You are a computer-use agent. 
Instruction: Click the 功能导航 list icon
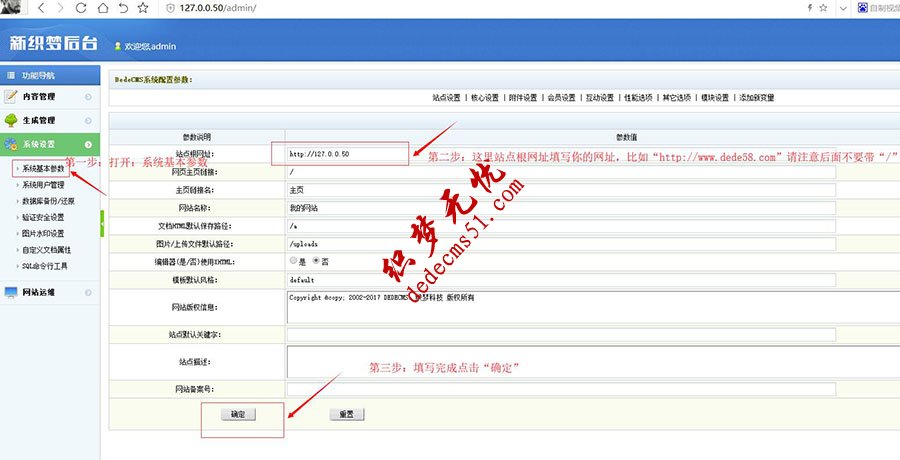[x=11, y=75]
